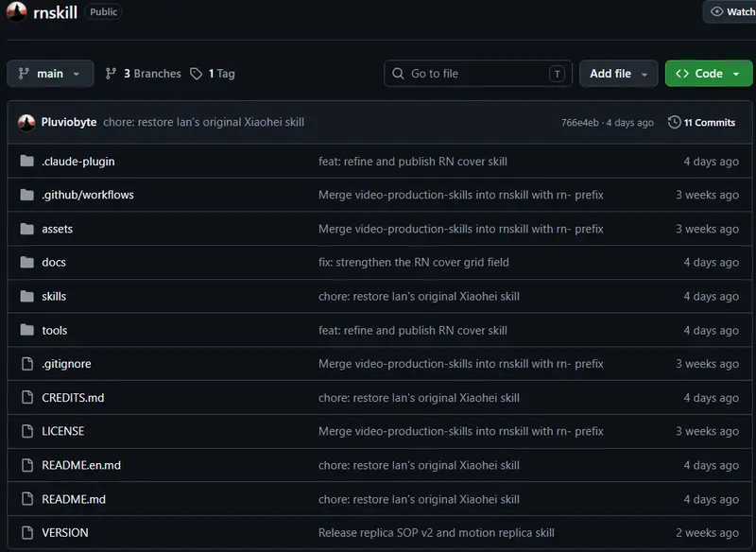Image resolution: width=756 pixels, height=552 pixels.
Task: Open the green Code dropdown
Action: [x=709, y=74]
